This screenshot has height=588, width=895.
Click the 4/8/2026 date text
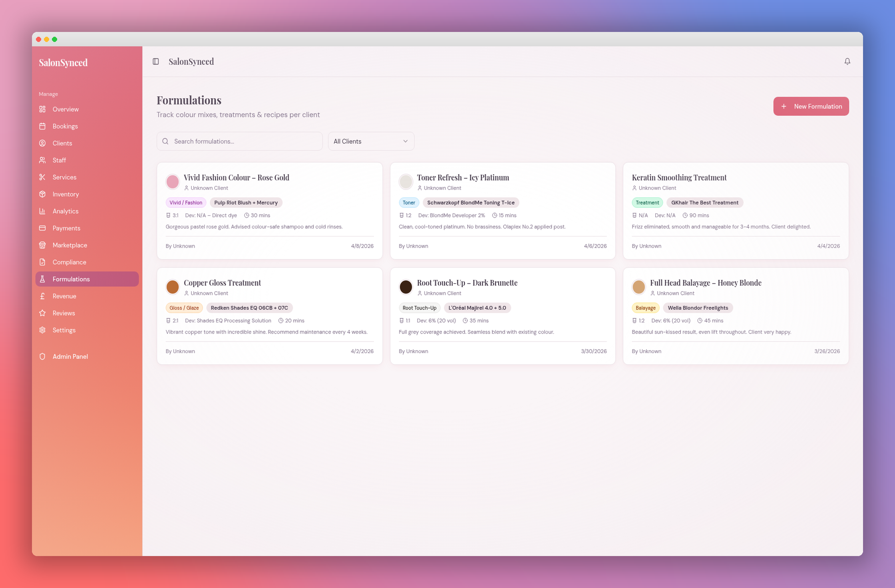coord(362,246)
